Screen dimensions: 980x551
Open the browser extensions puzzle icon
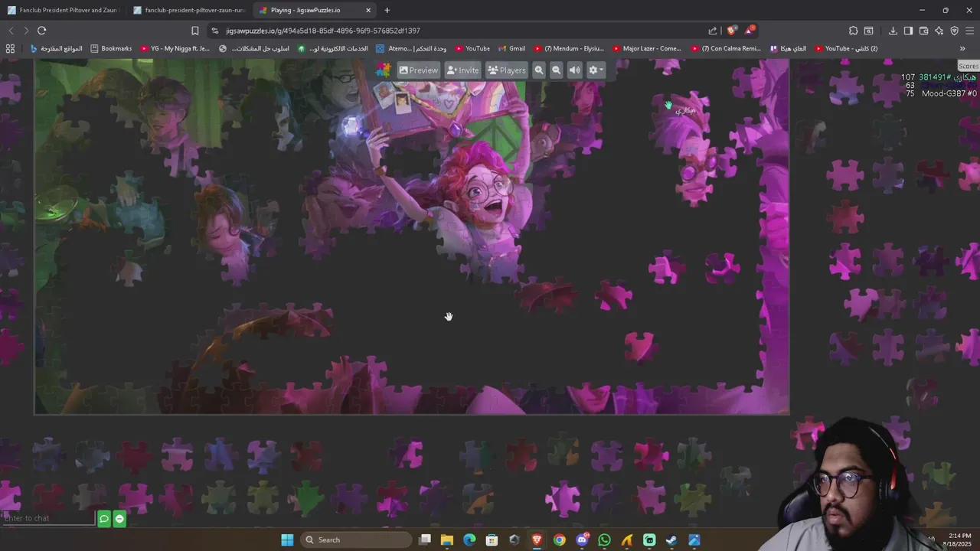coord(853,31)
